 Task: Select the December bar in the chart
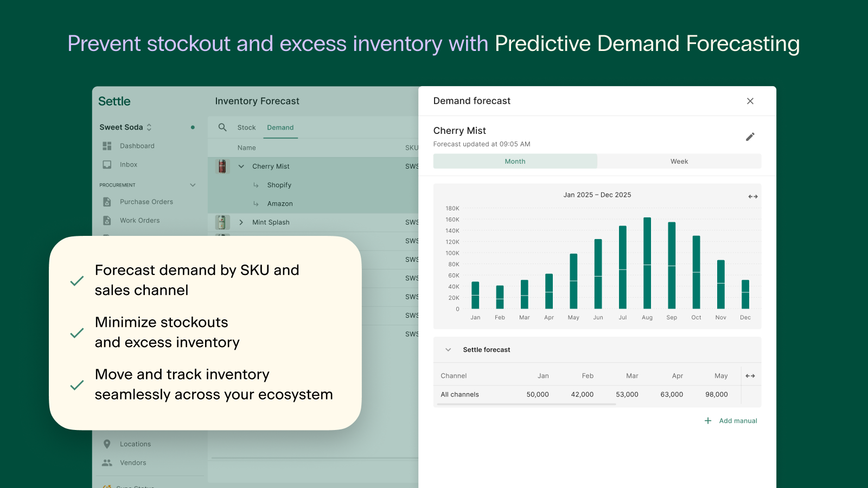pyautogui.click(x=745, y=294)
